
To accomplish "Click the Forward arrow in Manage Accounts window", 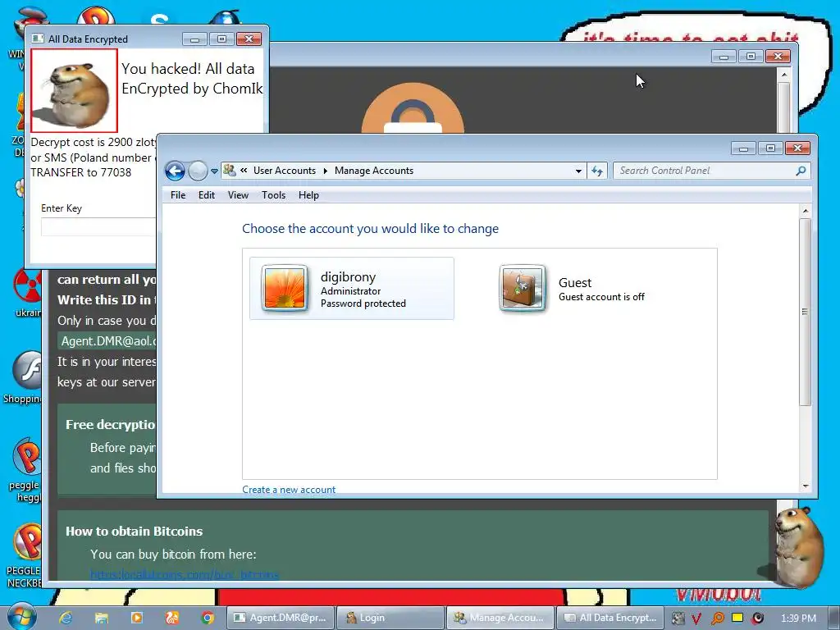I will (198, 171).
